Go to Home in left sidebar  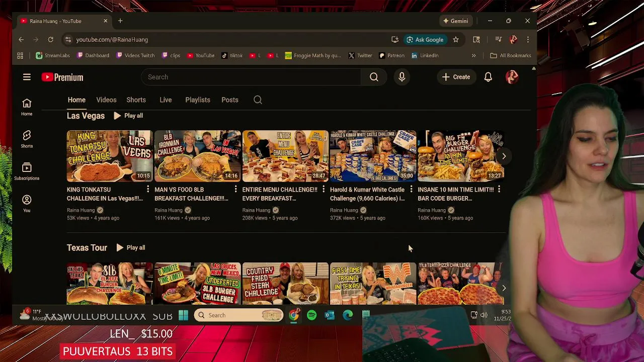tap(27, 107)
